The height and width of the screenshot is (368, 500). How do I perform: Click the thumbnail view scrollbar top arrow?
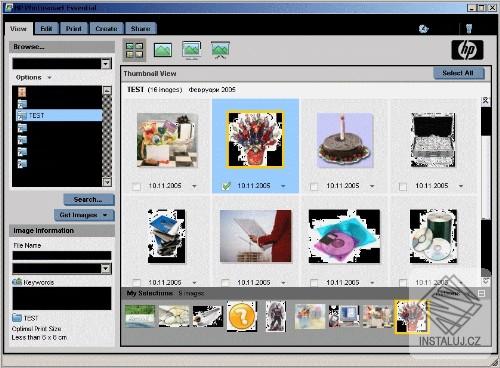(x=486, y=100)
